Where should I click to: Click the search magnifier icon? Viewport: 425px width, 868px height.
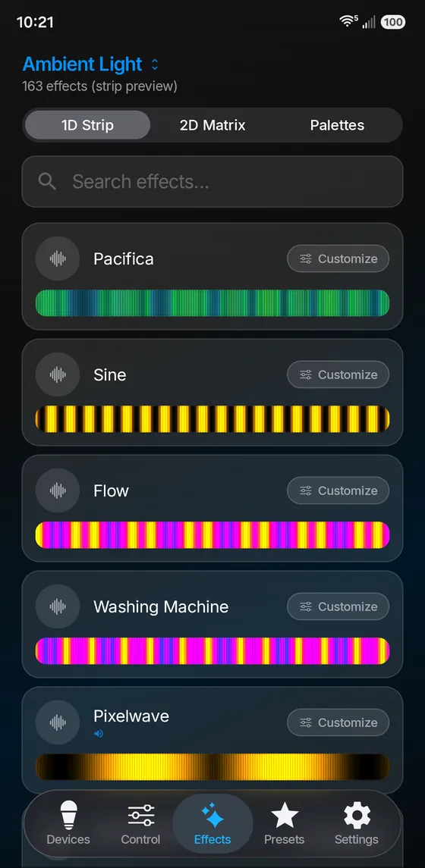click(48, 182)
